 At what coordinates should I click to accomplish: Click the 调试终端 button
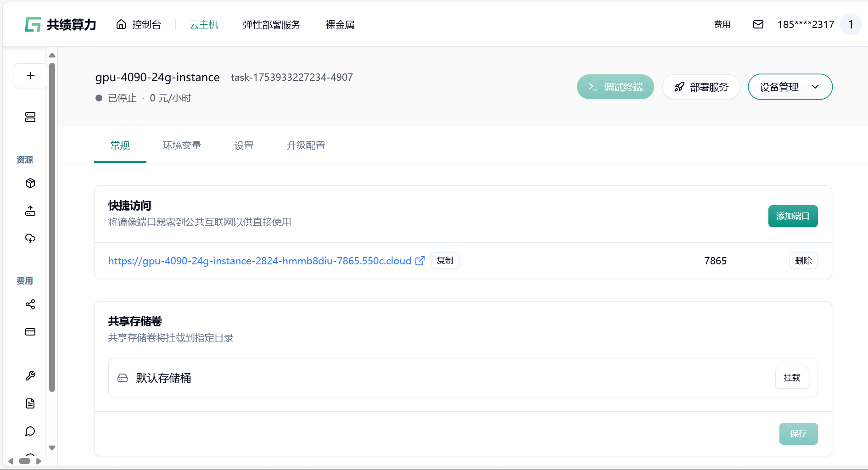[615, 87]
